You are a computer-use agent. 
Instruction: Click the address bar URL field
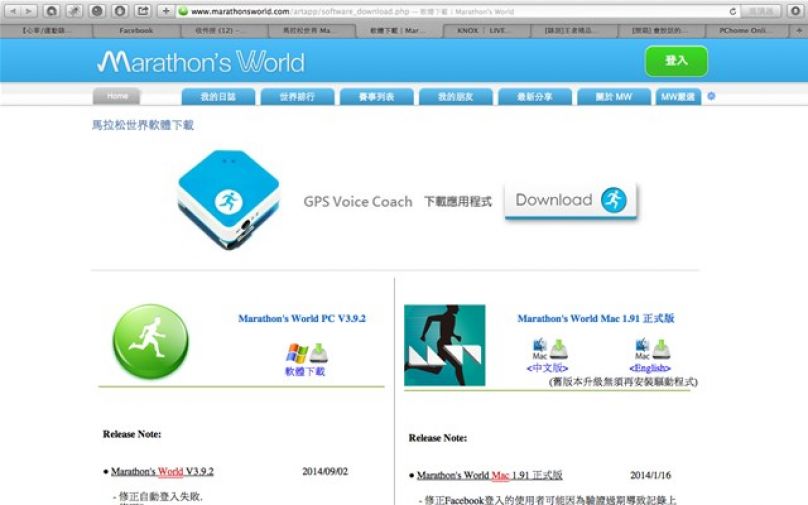tap(459, 11)
